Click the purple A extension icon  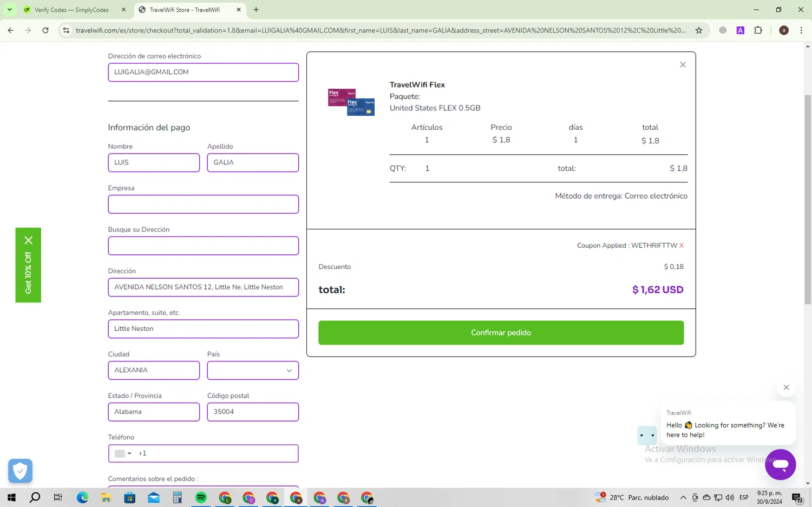tap(740, 30)
